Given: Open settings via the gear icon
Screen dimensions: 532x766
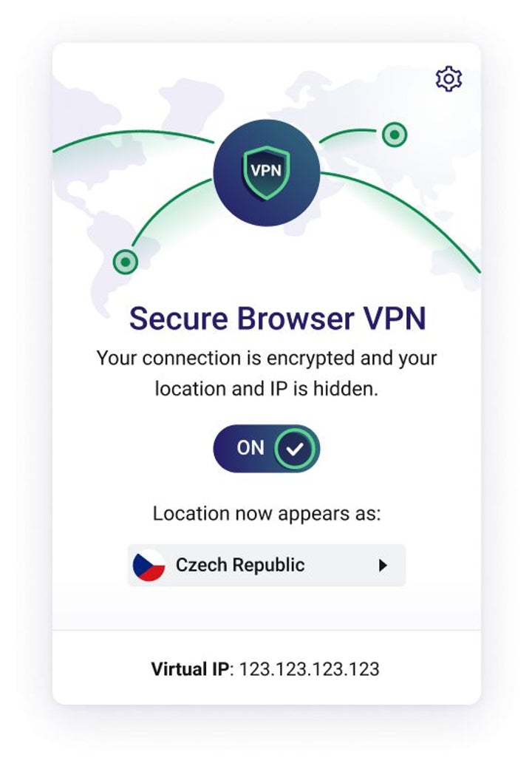Looking at the screenshot, I should coord(449,78).
